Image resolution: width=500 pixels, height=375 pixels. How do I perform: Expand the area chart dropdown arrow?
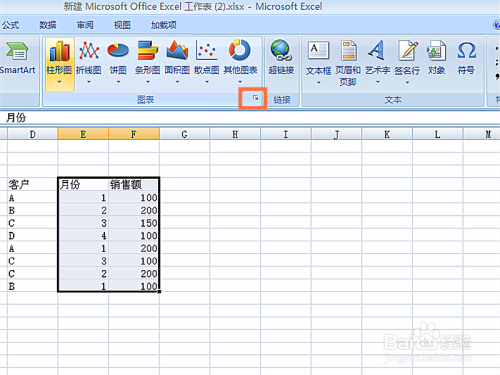point(177,82)
